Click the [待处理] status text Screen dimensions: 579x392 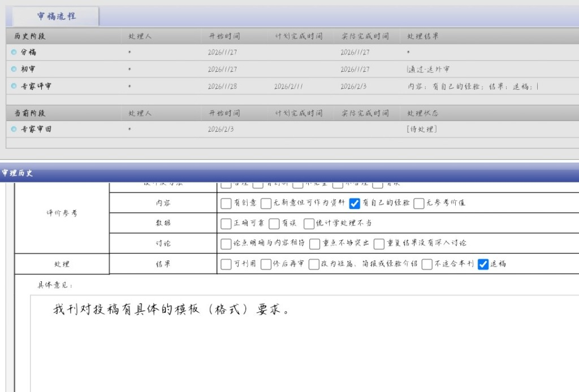[421, 129]
